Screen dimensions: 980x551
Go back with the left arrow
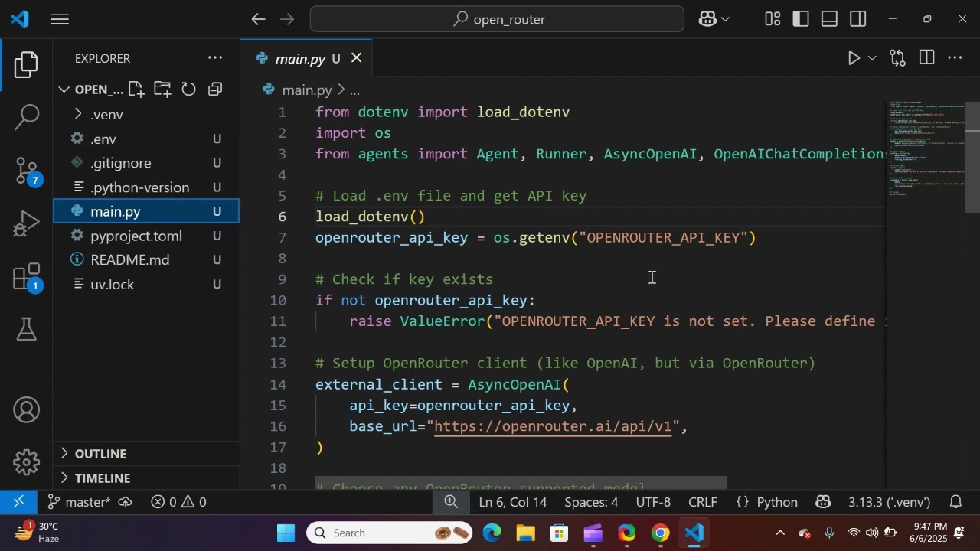pos(259,19)
